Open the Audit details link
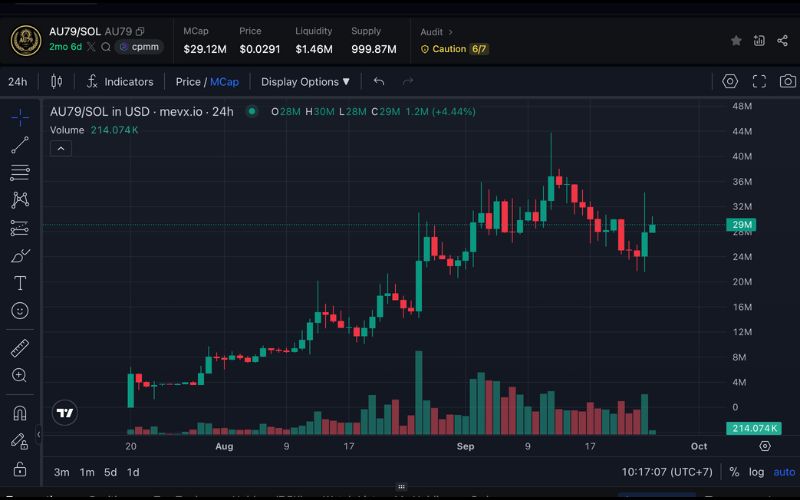Screen dimensions: 800x500 (x=437, y=32)
